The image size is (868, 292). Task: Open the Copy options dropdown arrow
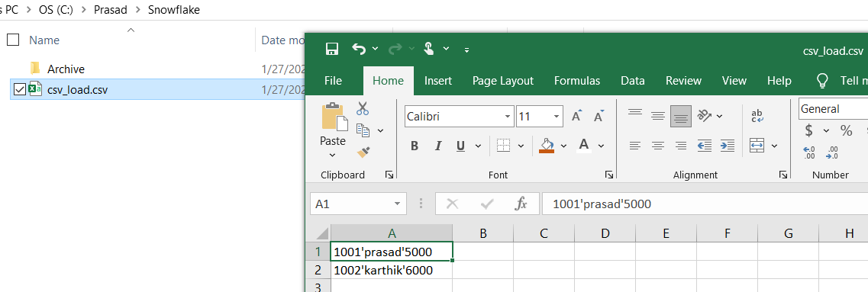pos(380,130)
